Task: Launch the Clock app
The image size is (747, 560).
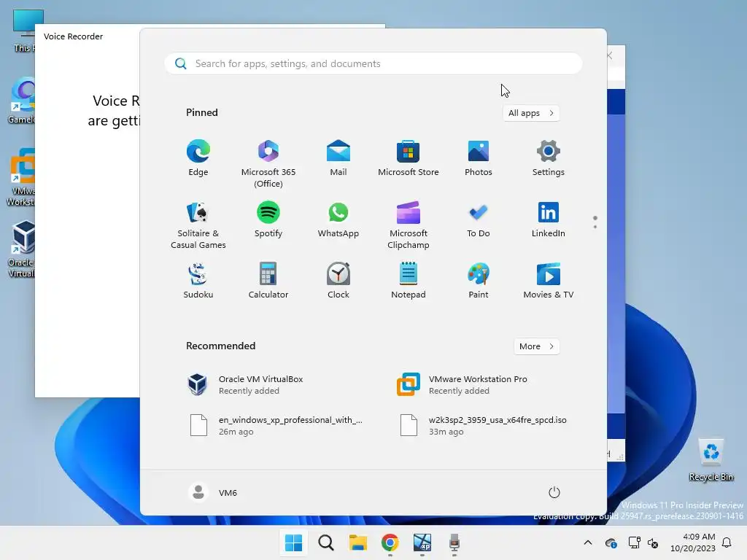Action: (338, 281)
